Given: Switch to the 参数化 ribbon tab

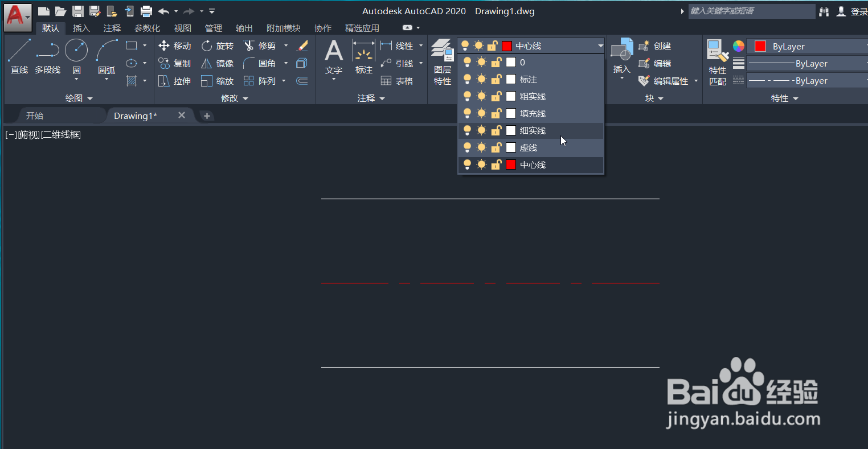Looking at the screenshot, I should click(147, 28).
